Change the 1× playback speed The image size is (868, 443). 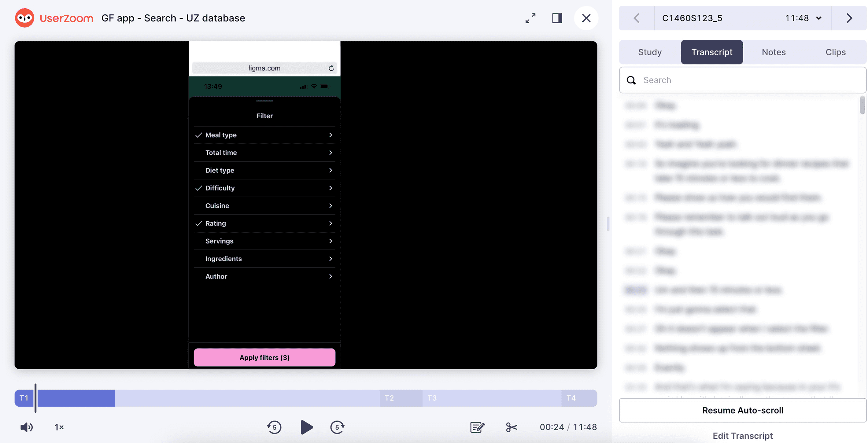point(59,427)
